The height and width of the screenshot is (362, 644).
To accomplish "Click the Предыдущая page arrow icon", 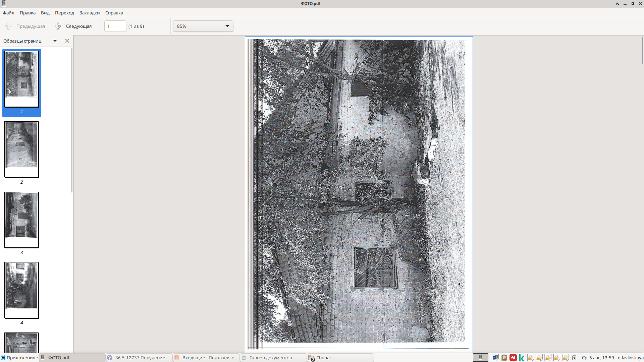I will [8, 26].
